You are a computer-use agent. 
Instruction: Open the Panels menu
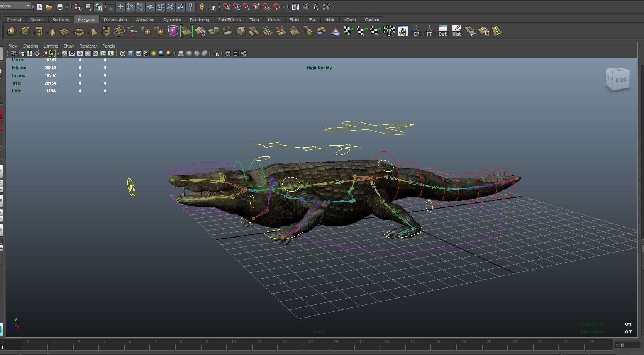108,46
